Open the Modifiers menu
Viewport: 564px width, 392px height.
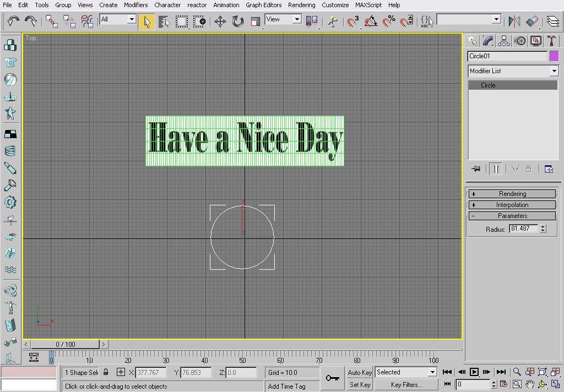(x=135, y=5)
